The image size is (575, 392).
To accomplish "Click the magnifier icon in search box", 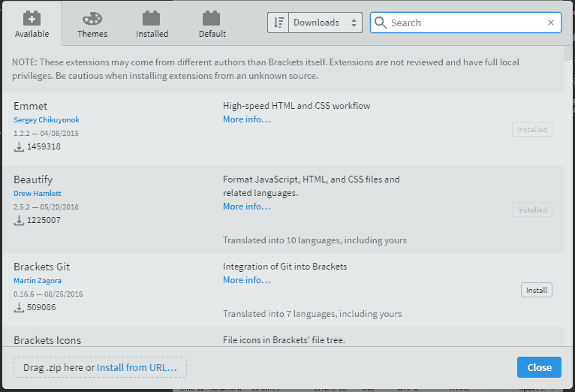I will pyautogui.click(x=381, y=23).
